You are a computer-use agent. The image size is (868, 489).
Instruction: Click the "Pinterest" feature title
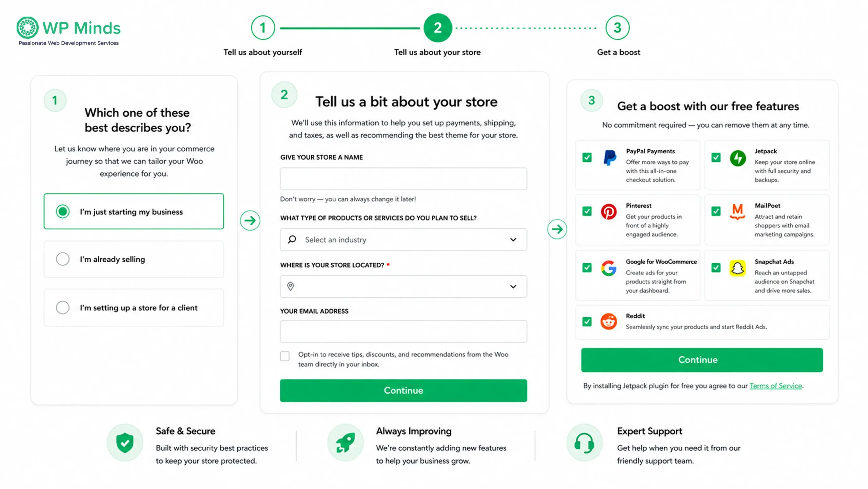tap(638, 206)
